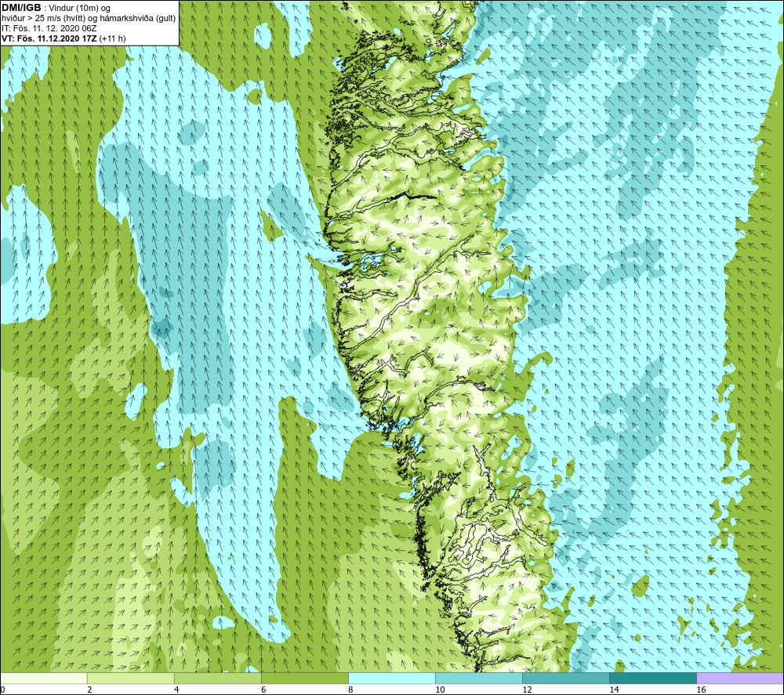Image resolution: width=784 pixels, height=695 pixels.
Task: Click the teal 12–14 m/s swatch
Action: point(566,678)
